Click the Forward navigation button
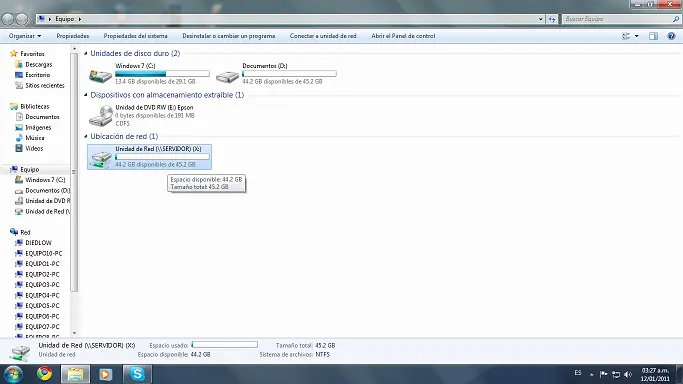This screenshot has height=384, width=683. pos(22,19)
